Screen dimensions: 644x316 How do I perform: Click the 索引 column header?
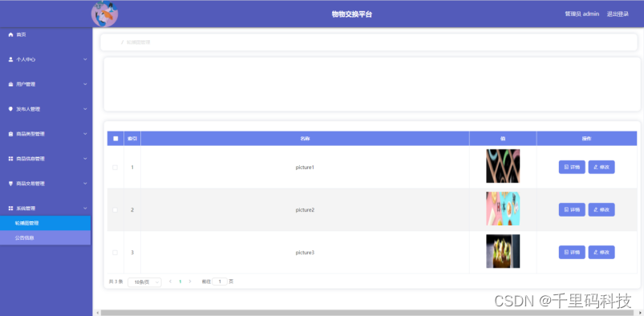pyautogui.click(x=132, y=139)
